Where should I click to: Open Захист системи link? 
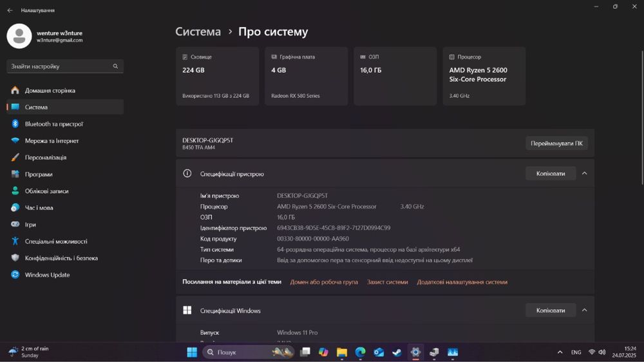pos(387,282)
